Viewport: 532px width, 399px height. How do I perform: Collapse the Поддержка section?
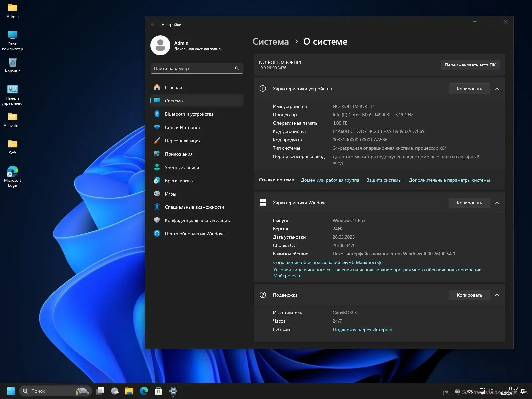point(497,295)
